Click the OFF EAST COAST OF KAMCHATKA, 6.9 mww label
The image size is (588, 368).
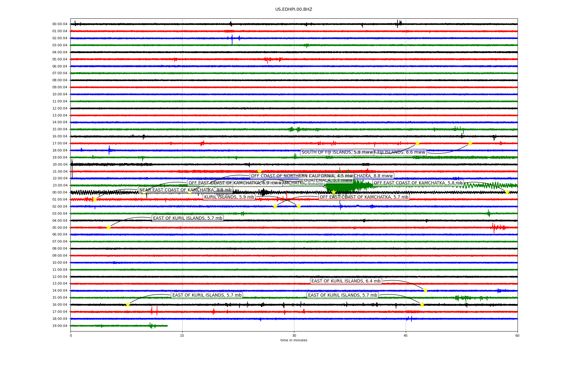click(235, 183)
